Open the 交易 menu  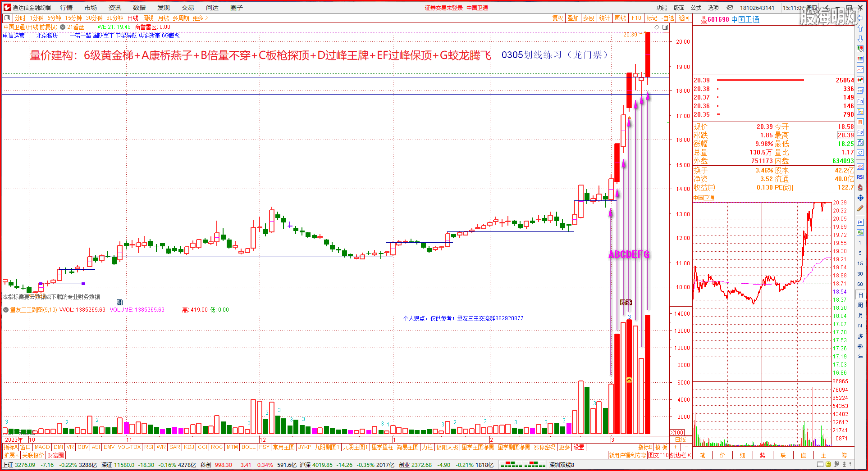click(188, 8)
